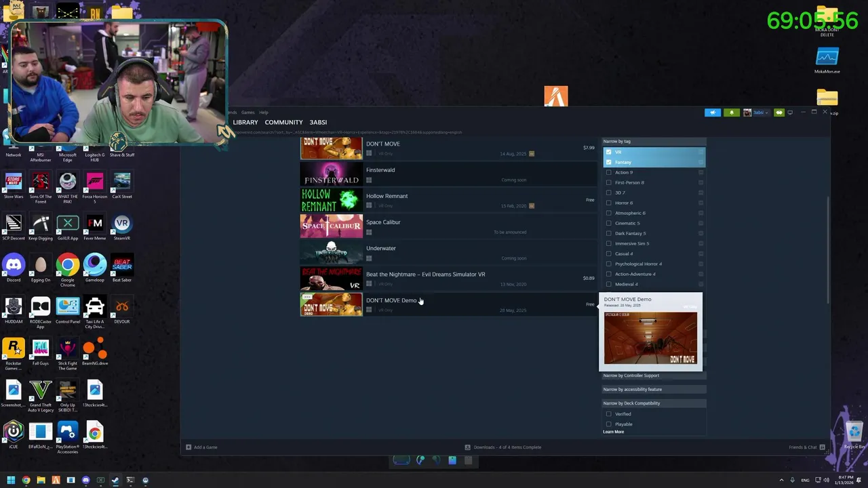This screenshot has height=488, width=868.
Task: Open the Help menu in Steam
Action: point(263,113)
